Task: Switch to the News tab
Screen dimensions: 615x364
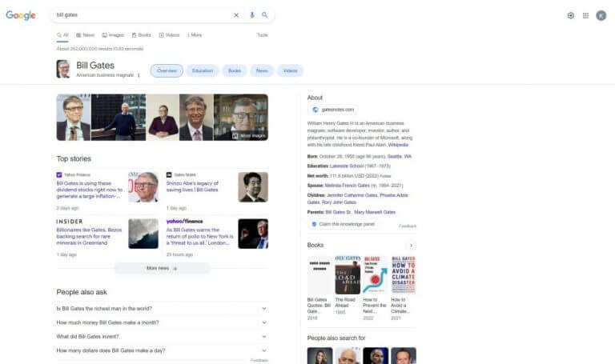Action: [x=85, y=35]
